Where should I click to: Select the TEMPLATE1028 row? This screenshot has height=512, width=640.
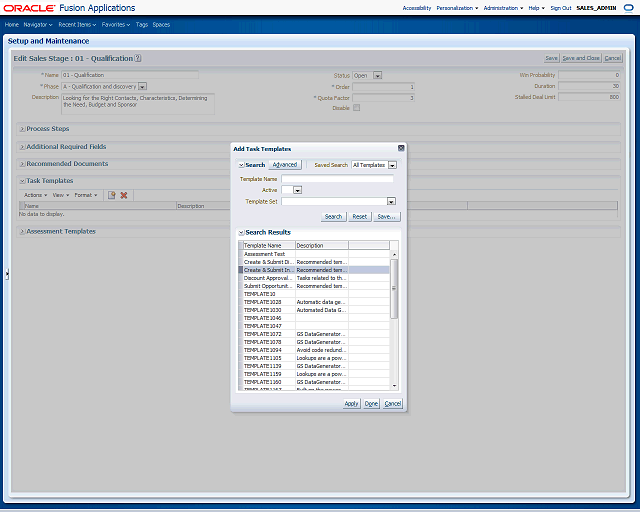(314, 302)
